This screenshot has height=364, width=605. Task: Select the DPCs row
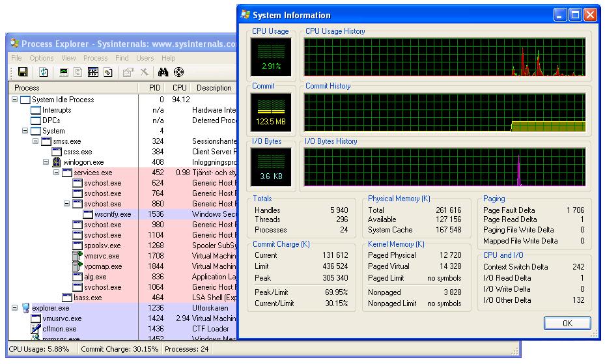click(122, 120)
